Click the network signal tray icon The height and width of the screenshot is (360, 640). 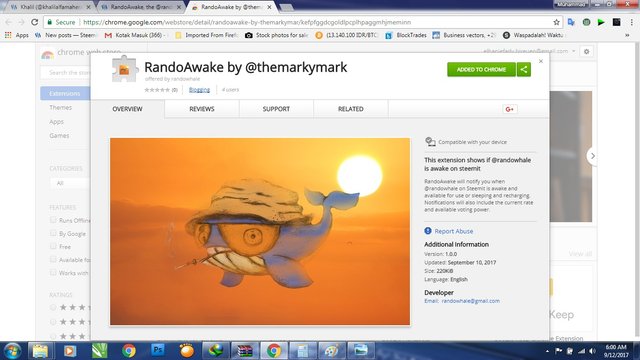point(581,351)
